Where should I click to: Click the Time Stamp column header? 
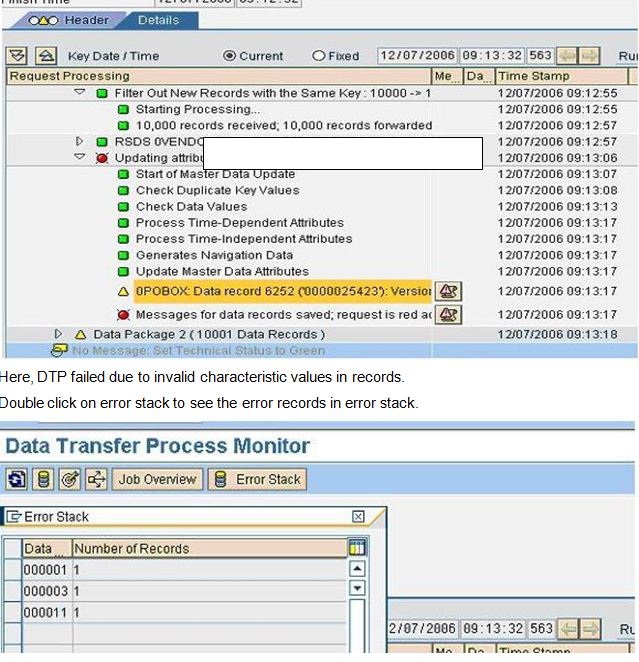pyautogui.click(x=561, y=76)
